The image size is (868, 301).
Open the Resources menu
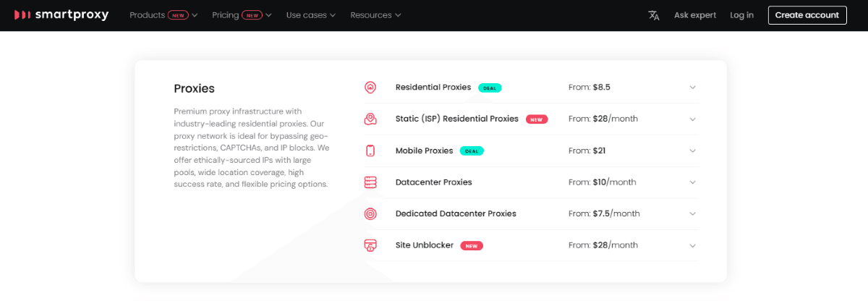coord(376,15)
